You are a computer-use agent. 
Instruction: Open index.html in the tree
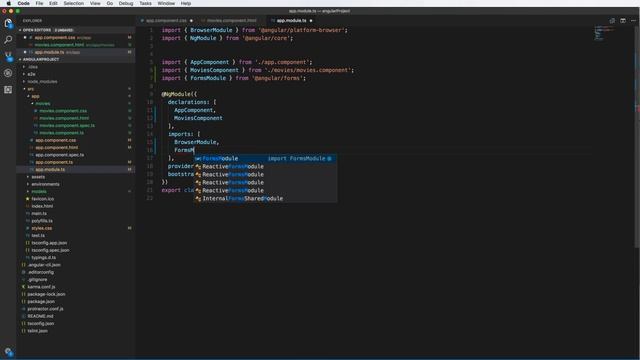click(42, 206)
